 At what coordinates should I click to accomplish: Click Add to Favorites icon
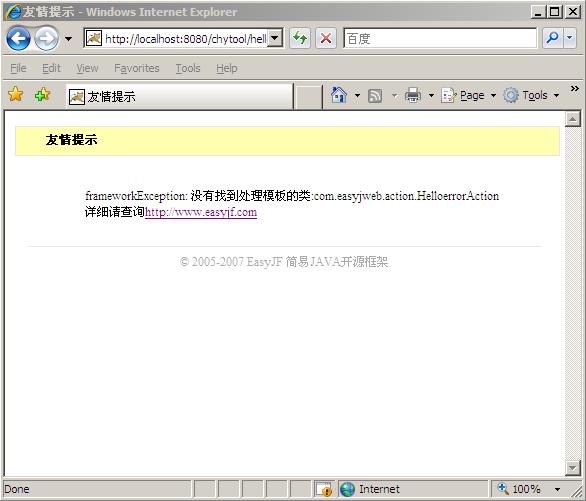click(42, 94)
